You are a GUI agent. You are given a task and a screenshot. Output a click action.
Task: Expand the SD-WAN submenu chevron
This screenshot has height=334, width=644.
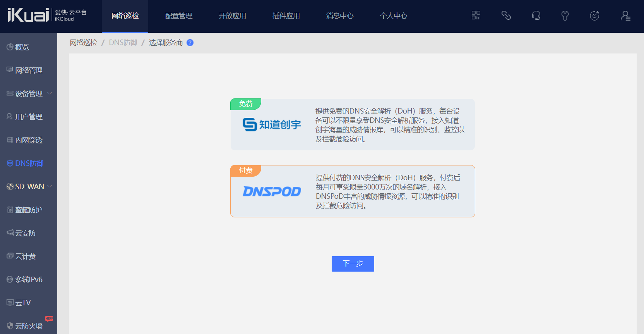click(50, 186)
